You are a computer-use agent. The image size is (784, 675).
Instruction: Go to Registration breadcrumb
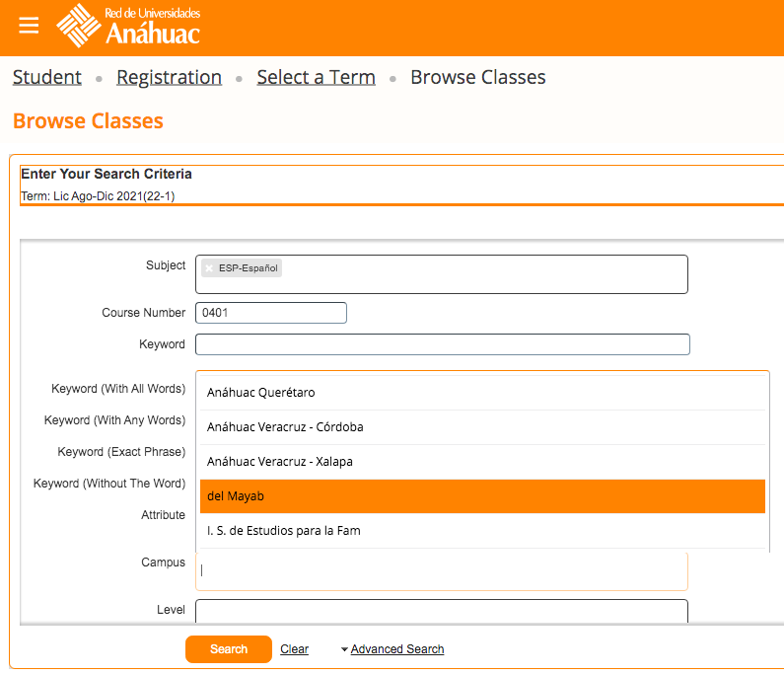point(169,77)
